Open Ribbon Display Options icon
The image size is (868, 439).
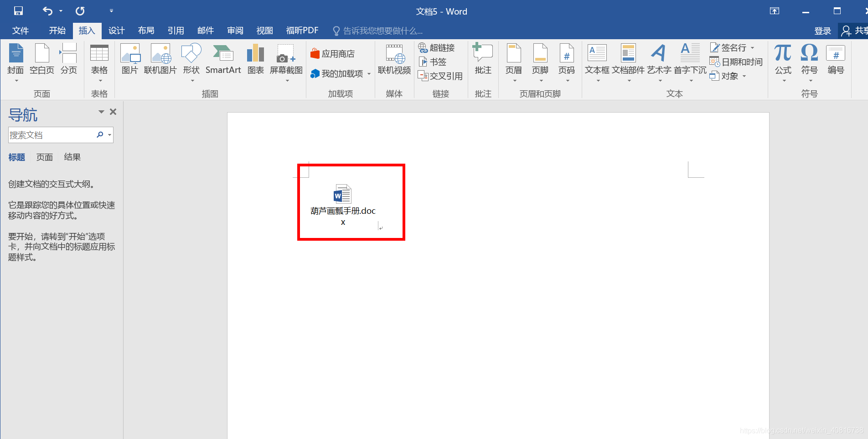775,11
